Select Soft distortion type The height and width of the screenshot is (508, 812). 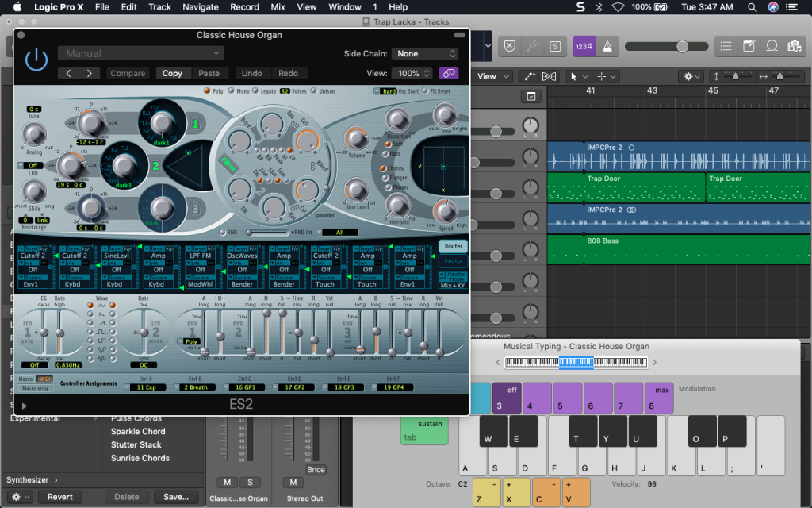click(387, 144)
